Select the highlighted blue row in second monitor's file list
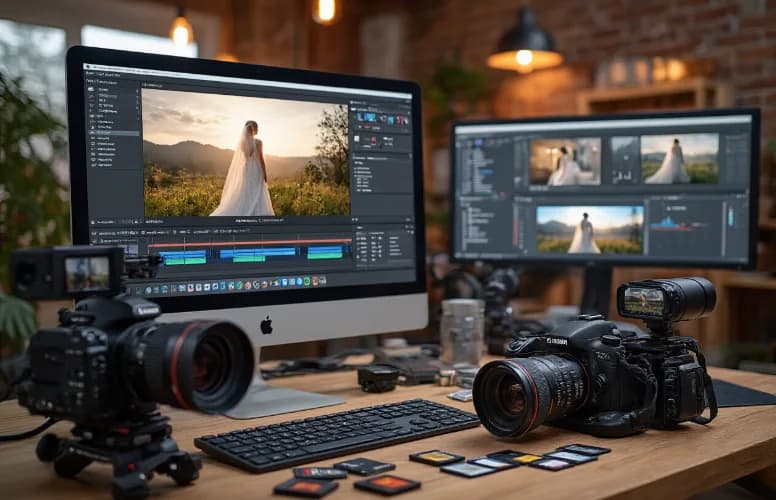The width and height of the screenshot is (776, 500). pyautogui.click(x=485, y=172)
